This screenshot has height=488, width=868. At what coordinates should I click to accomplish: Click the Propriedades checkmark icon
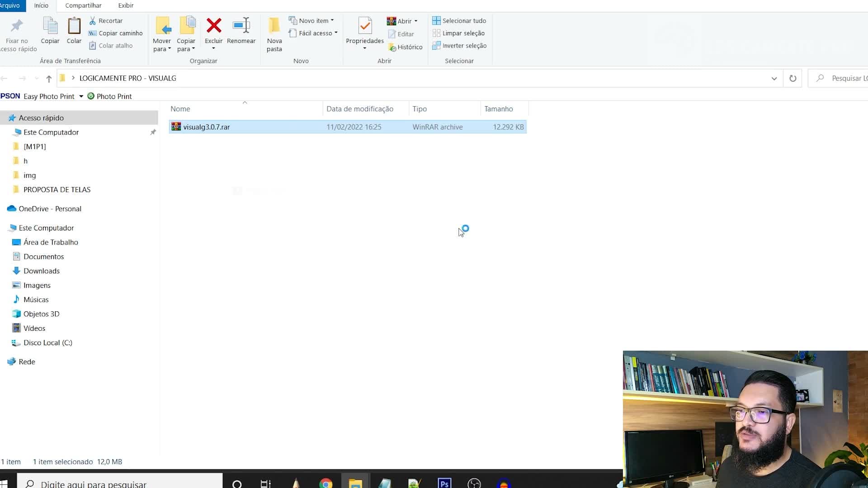coord(365,26)
